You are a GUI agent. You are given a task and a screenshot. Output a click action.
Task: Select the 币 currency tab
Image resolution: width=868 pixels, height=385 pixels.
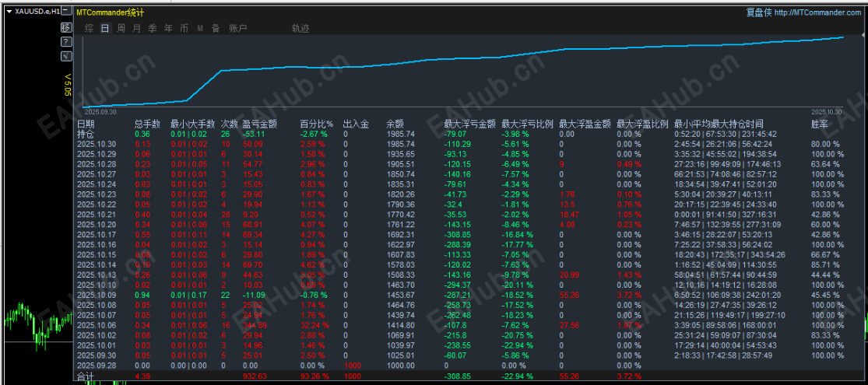coord(184,28)
